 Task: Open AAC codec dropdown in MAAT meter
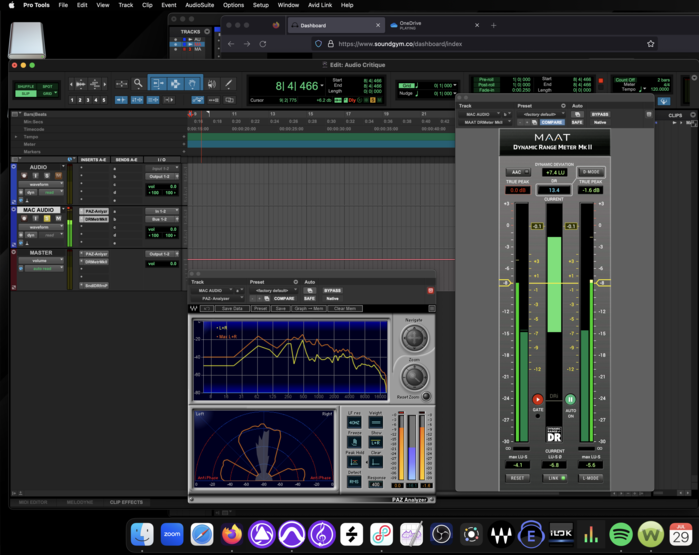pyautogui.click(x=518, y=172)
